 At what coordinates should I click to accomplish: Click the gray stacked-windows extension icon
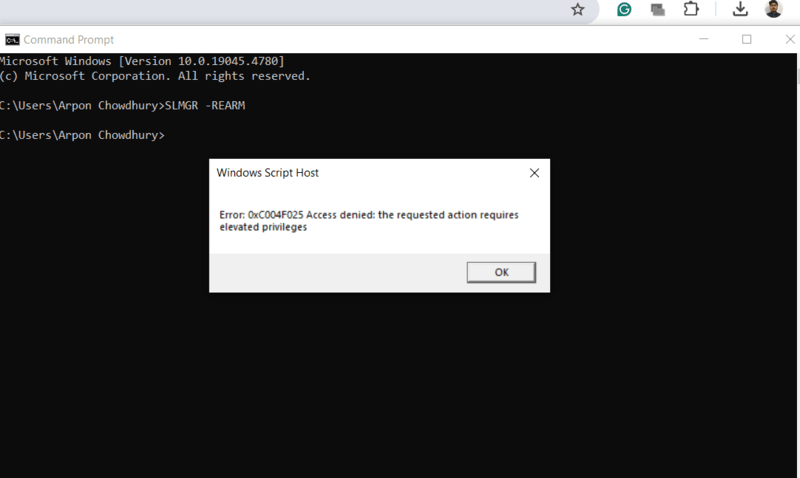[x=658, y=9]
